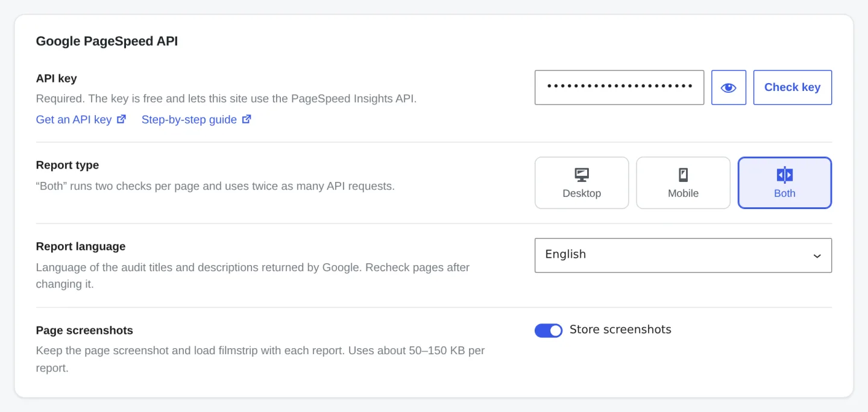The height and width of the screenshot is (412, 868).
Task: Click the Page screenshots setting label
Action: (84, 330)
